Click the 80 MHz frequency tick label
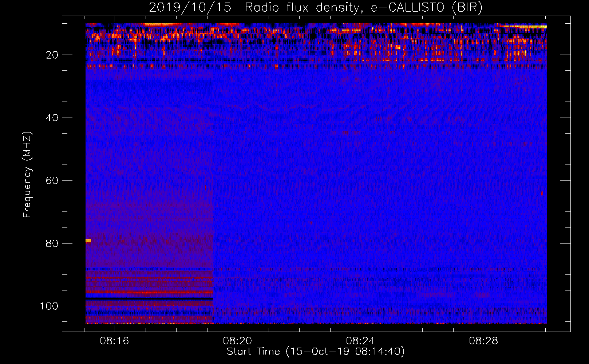Image resolution: width=589 pixels, height=364 pixels. tap(52, 244)
